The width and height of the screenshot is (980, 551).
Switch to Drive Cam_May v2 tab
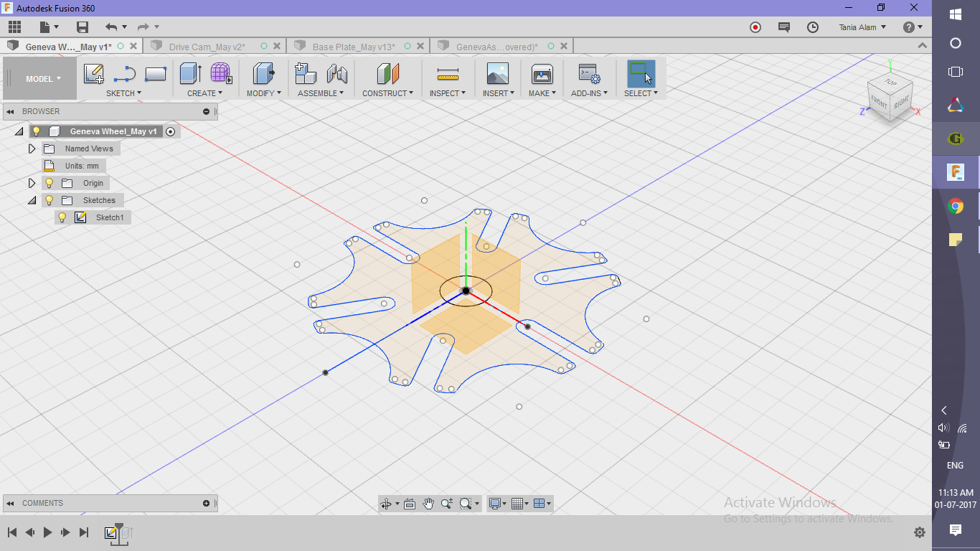point(207,47)
